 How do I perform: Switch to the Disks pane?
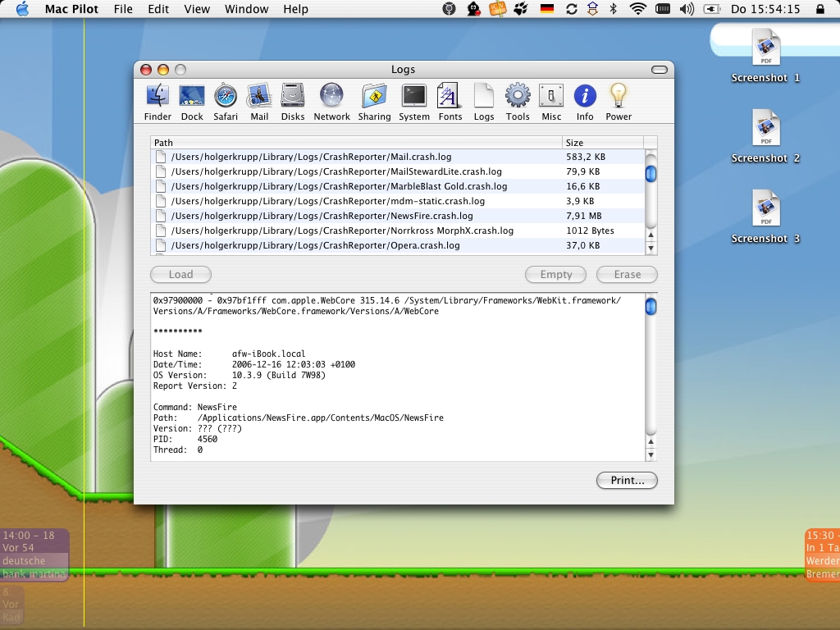point(293,102)
